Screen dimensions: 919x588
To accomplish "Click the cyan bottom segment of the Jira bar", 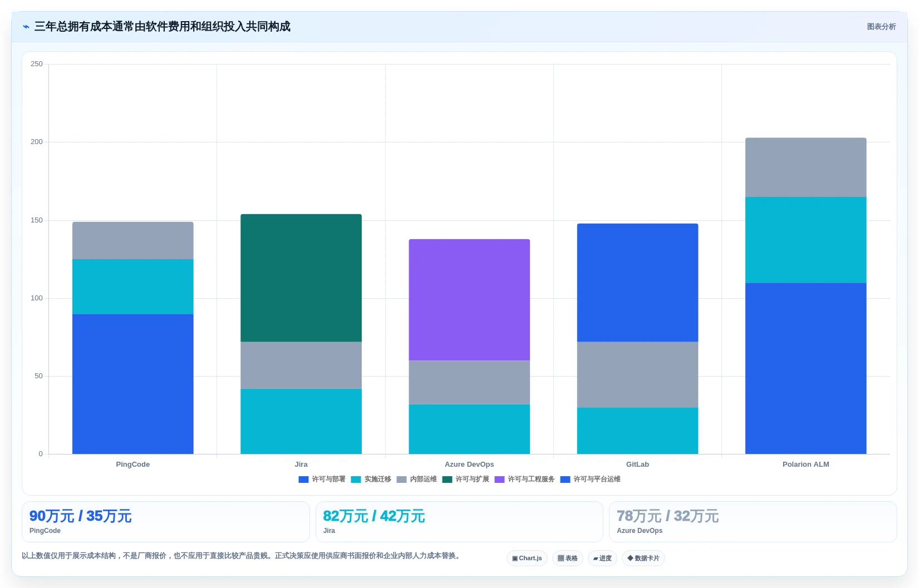I will pos(301,421).
